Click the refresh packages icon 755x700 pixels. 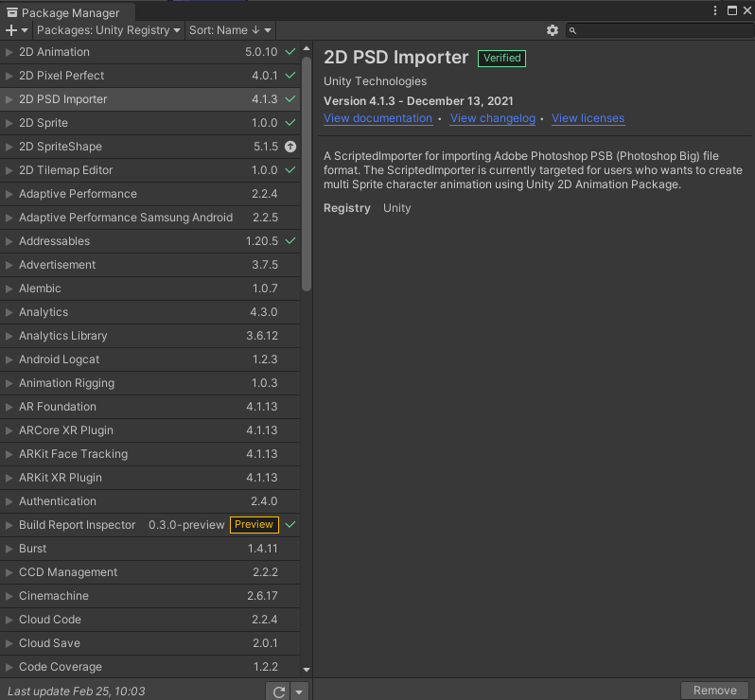279,691
